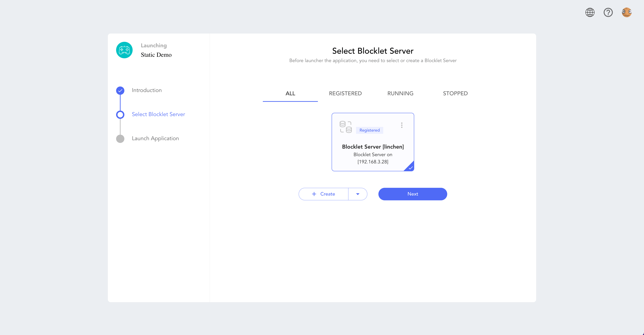The width and height of the screenshot is (644, 335).
Task: Go to the Introduction step label
Action: point(147,90)
